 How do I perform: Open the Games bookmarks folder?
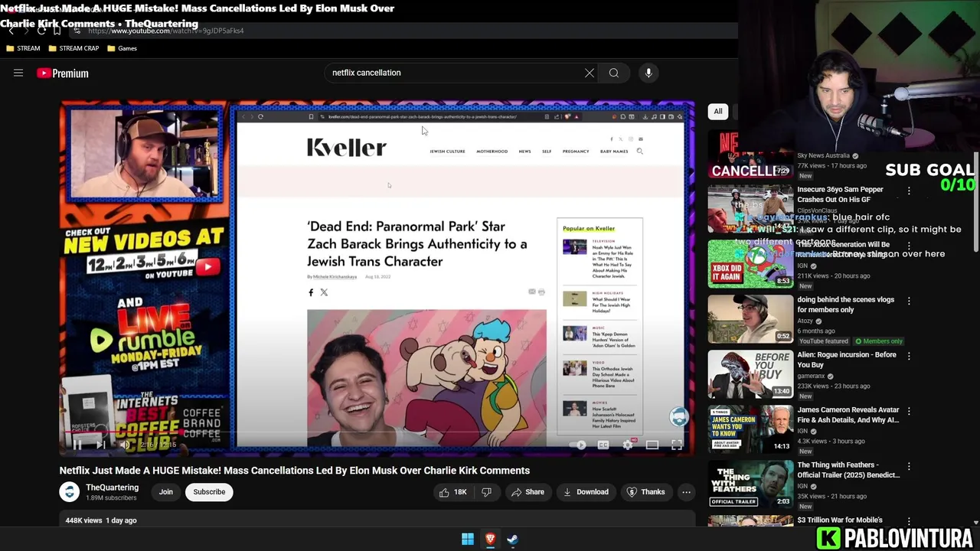[x=122, y=48]
